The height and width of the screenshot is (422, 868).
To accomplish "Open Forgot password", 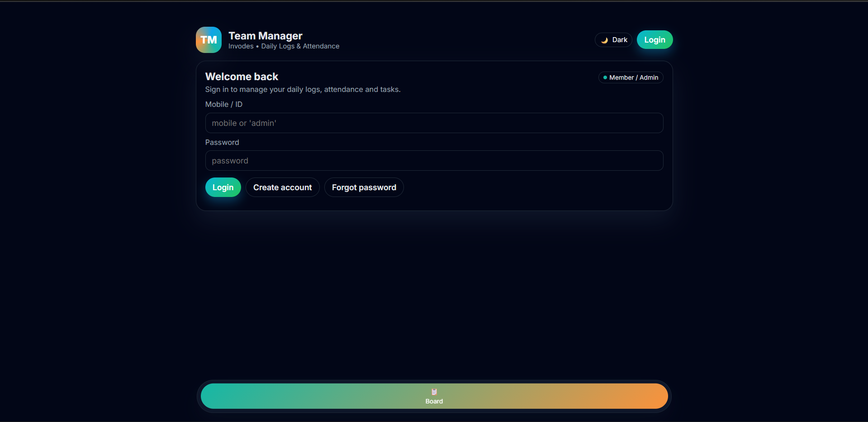I will (364, 187).
